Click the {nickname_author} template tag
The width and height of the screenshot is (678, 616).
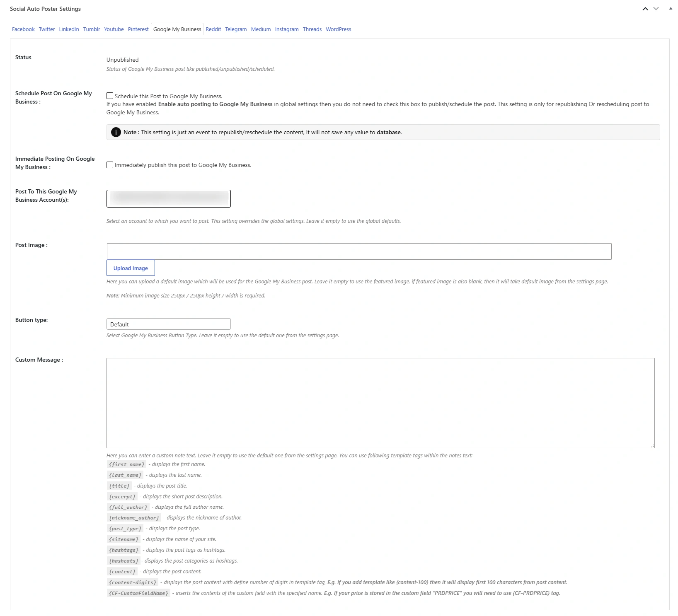click(134, 518)
